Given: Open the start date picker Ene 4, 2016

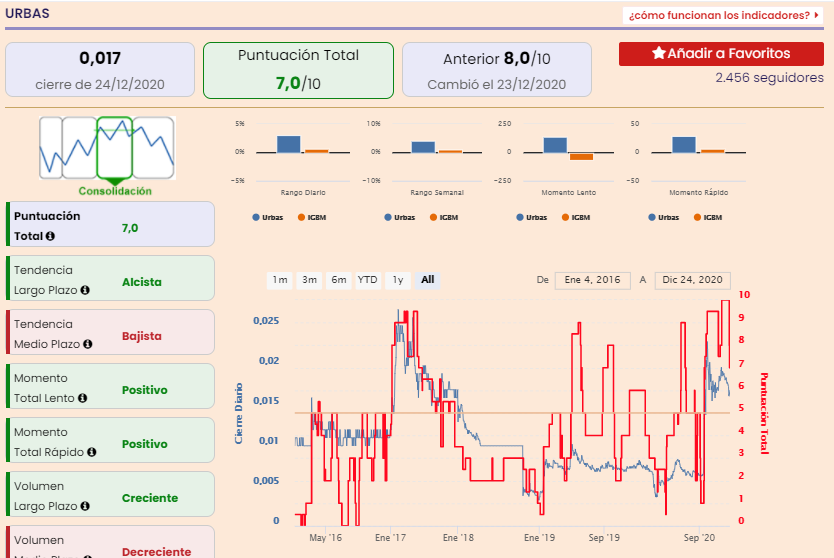Looking at the screenshot, I should [x=594, y=280].
